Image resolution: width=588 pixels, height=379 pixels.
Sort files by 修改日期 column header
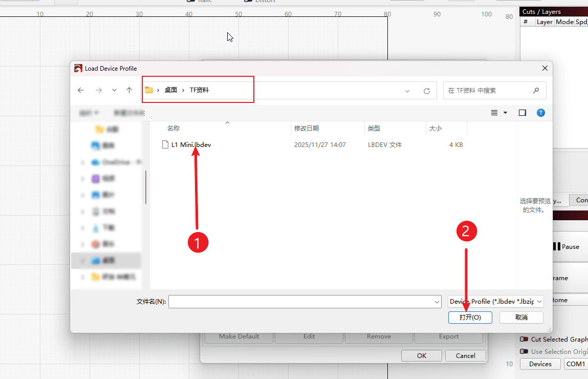[x=307, y=129]
